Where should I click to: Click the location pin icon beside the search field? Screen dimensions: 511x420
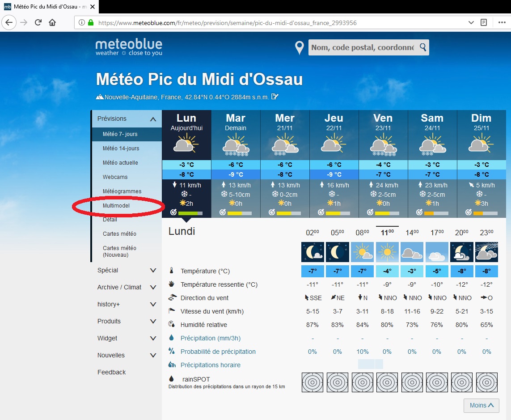[299, 47]
